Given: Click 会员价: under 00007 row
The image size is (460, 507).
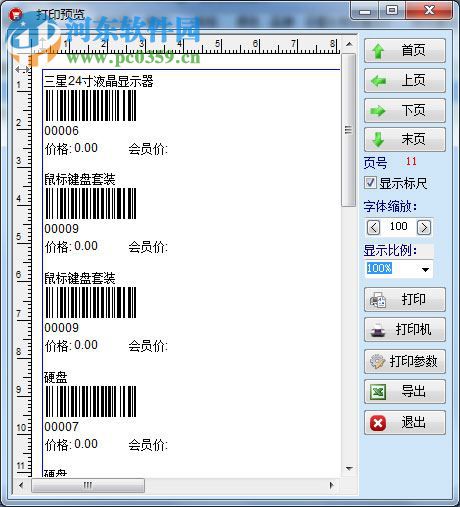Looking at the screenshot, I should click(x=148, y=445).
